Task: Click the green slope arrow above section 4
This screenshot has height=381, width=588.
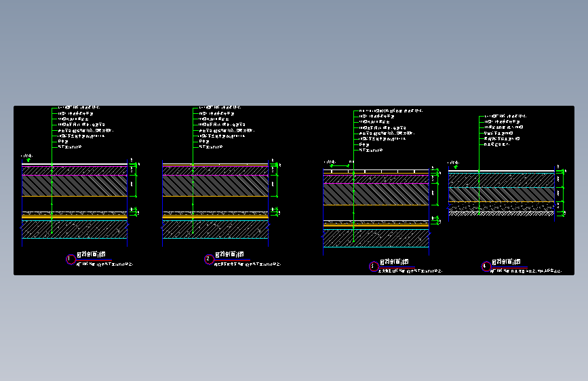Action: [x=456, y=167]
